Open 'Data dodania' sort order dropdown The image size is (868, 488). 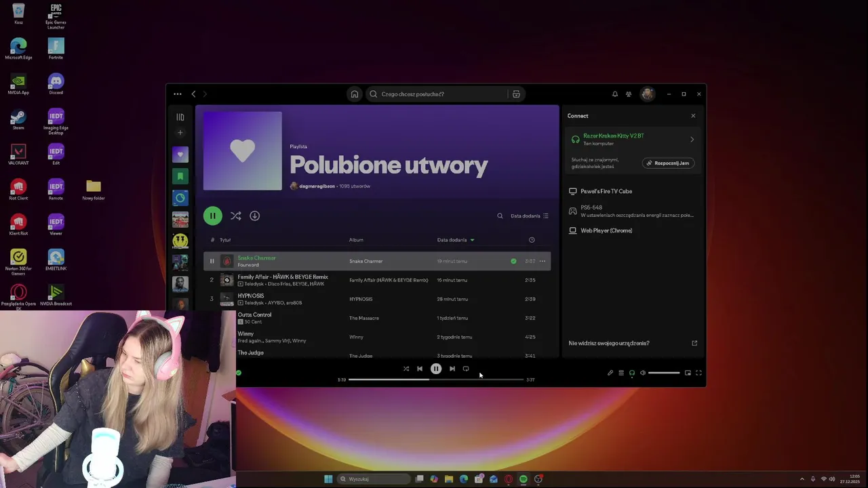pyautogui.click(x=530, y=216)
